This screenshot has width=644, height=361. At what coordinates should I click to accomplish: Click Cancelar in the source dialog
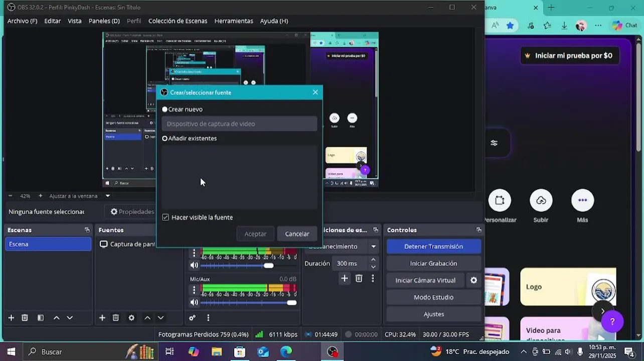(297, 234)
